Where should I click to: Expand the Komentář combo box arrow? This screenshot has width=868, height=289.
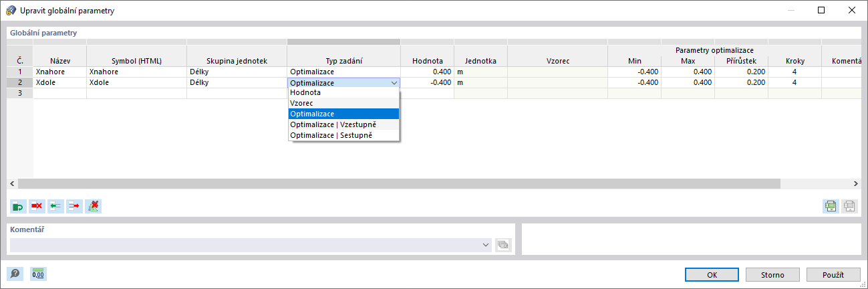pyautogui.click(x=486, y=245)
